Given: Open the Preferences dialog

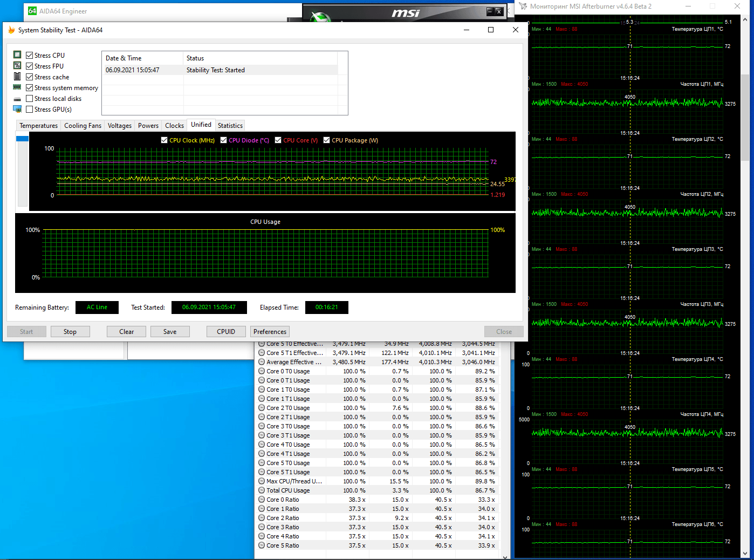Looking at the screenshot, I should [270, 332].
